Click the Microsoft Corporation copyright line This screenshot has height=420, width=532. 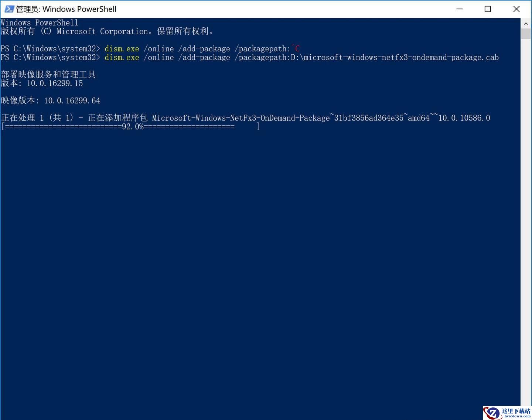(x=107, y=31)
